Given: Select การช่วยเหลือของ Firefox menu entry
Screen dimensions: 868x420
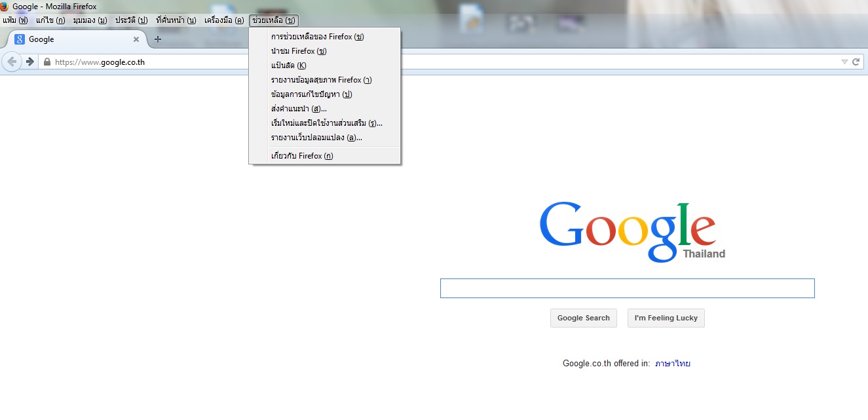Looking at the screenshot, I should click(325, 37).
